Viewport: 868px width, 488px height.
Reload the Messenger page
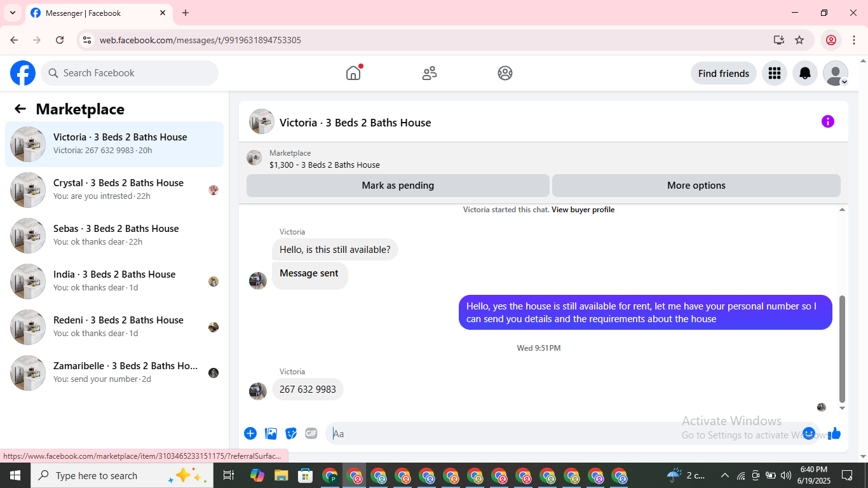pyautogui.click(x=60, y=40)
